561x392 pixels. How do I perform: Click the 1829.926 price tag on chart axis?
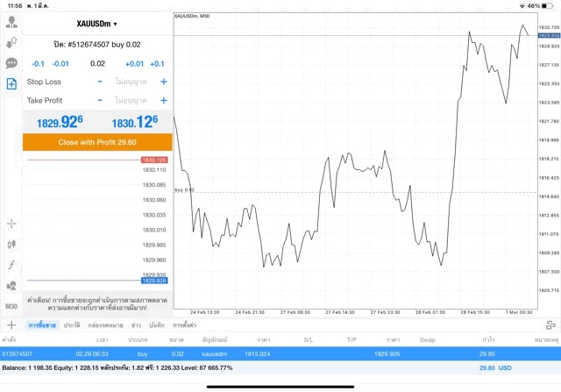[549, 35]
